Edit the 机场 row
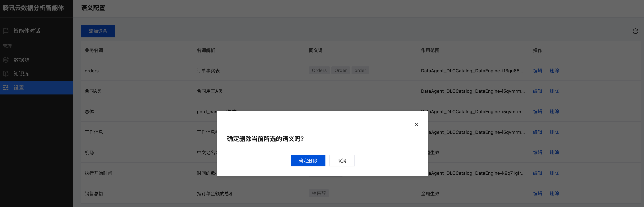The height and width of the screenshot is (207, 644). pyautogui.click(x=537, y=152)
